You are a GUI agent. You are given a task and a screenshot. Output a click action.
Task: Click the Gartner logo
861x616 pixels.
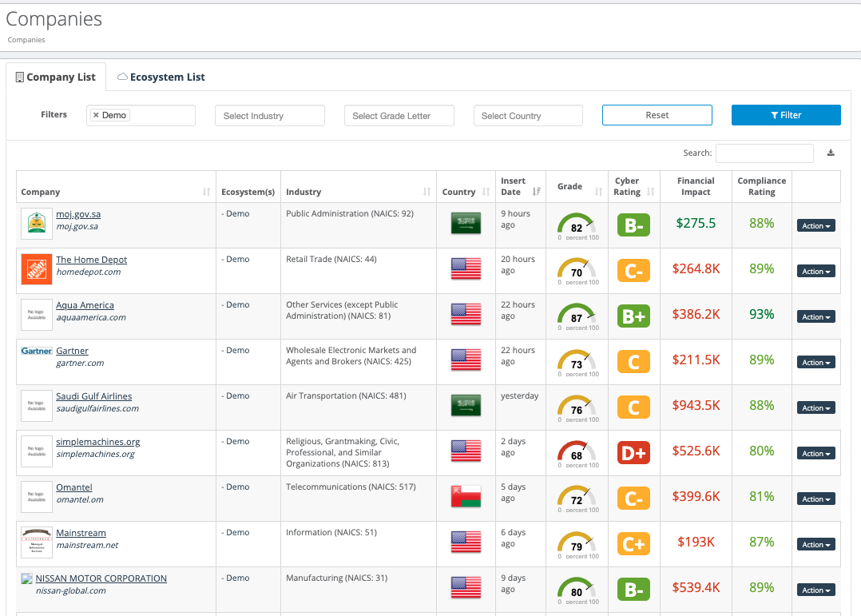(37, 351)
